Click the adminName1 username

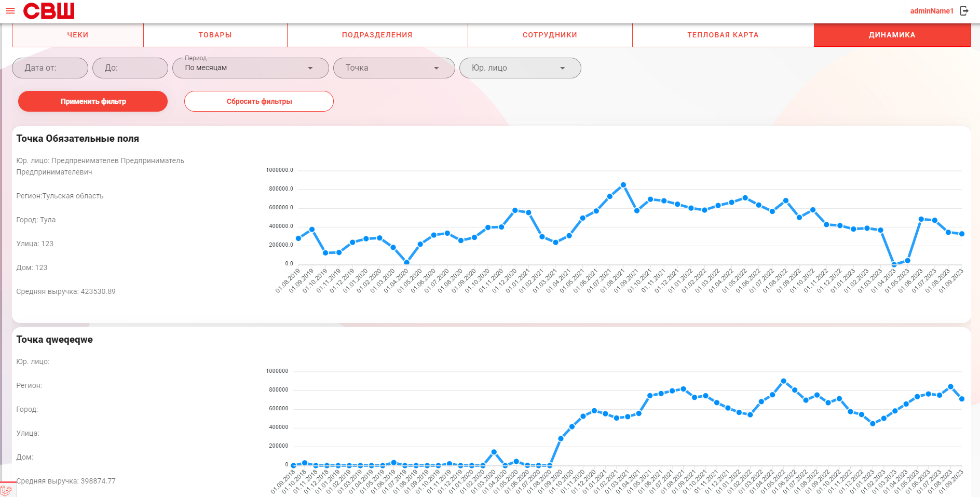(932, 11)
